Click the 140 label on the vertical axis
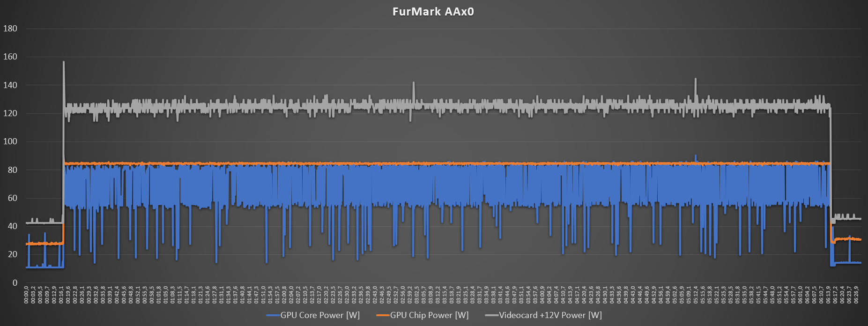Screen dimensions: 868x326 point(10,85)
